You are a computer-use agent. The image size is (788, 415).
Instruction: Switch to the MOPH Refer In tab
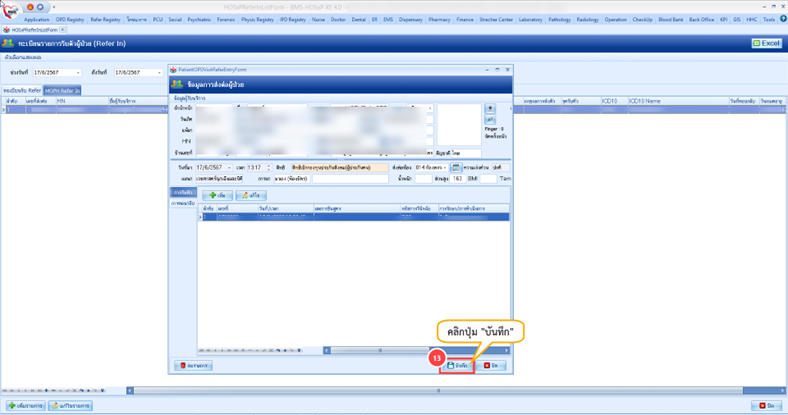[x=62, y=90]
